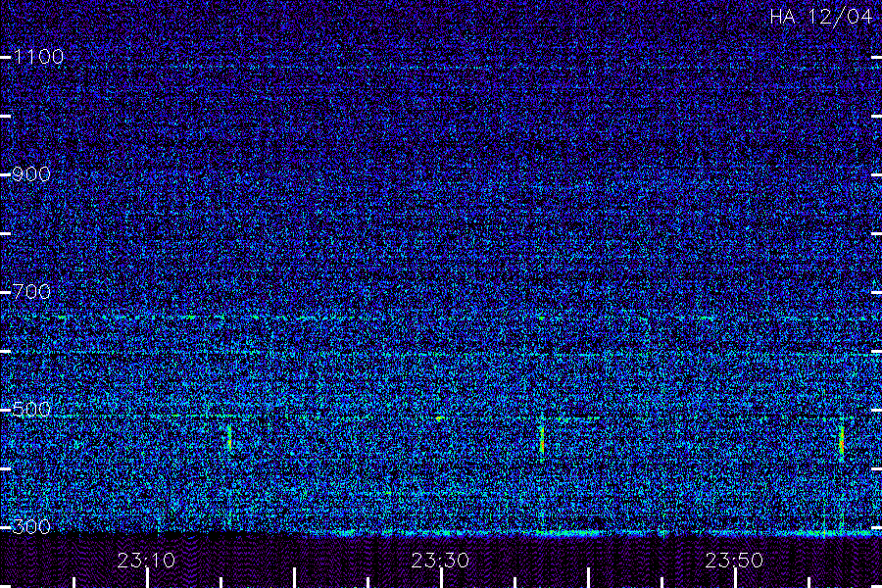
Task: Select the 300 frequency axis label
Action: [31, 527]
